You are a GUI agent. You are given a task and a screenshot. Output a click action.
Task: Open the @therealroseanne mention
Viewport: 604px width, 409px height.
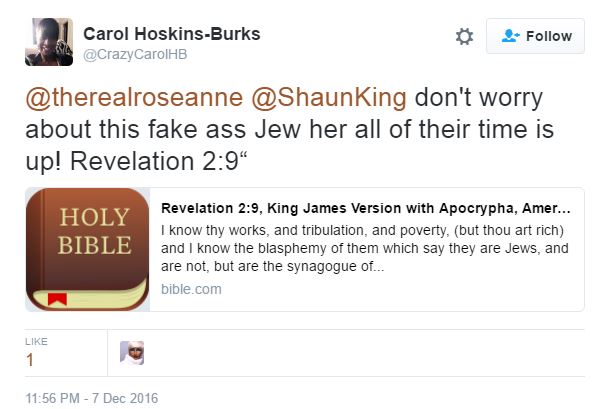pyautogui.click(x=134, y=97)
